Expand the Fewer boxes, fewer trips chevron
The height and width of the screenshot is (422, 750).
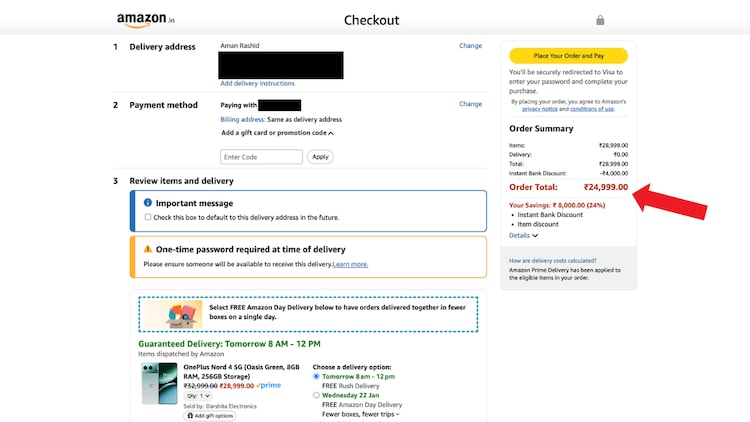point(397,414)
